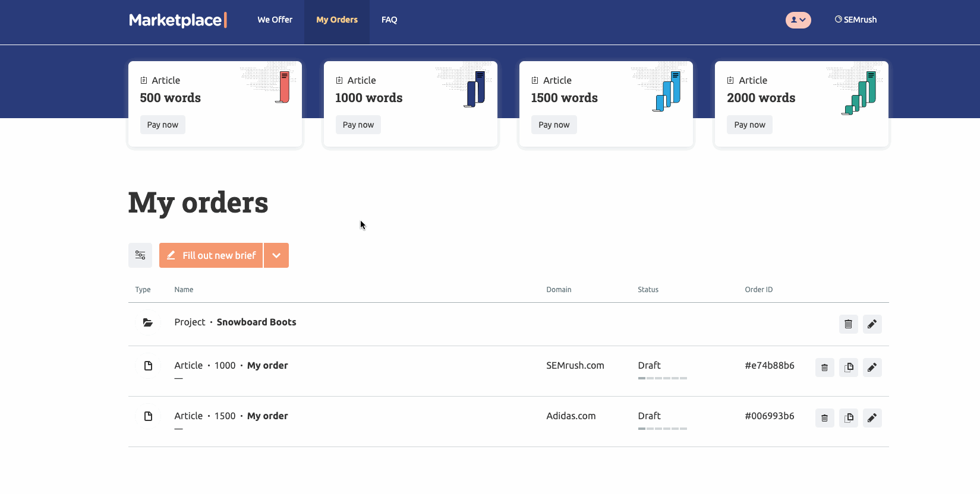Pay now for the 2000 words article
This screenshot has height=494, width=980.
point(749,125)
